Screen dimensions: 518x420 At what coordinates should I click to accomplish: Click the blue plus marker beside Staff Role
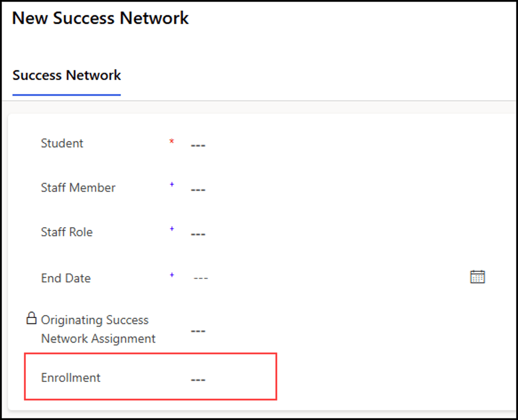click(x=172, y=229)
